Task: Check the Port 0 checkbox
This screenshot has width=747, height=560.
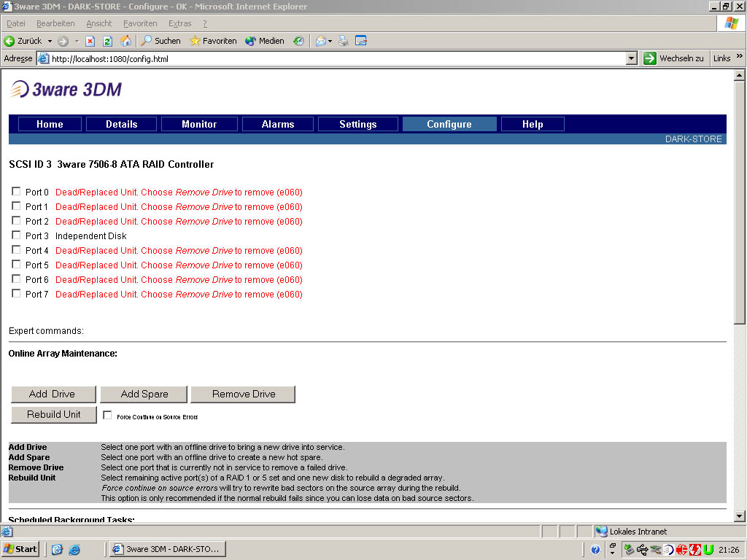Action: click(x=16, y=192)
